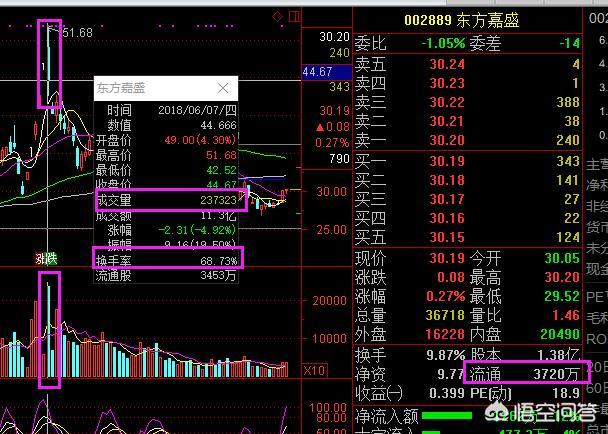This screenshot has height=434, width=608.
Task: Click the 卖三 volume 388
Action: point(568,102)
